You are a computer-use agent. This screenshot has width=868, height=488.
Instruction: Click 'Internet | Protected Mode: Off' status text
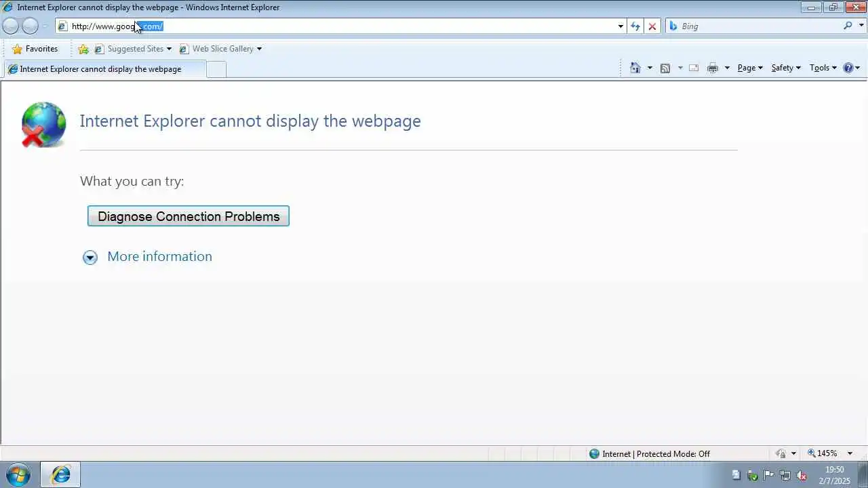pyautogui.click(x=656, y=454)
